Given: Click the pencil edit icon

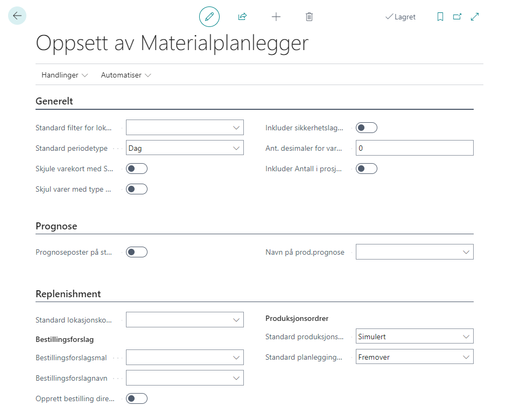Looking at the screenshot, I should [209, 17].
